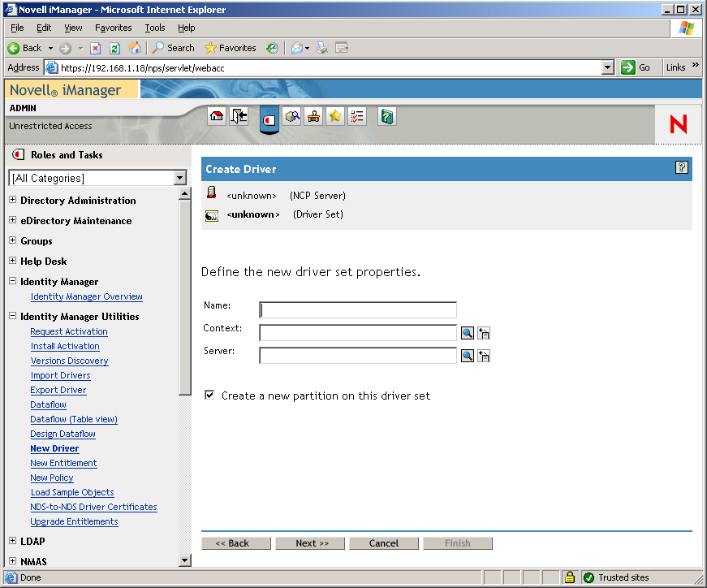
Task: Open the [All Categories] dropdown
Action: (180, 178)
